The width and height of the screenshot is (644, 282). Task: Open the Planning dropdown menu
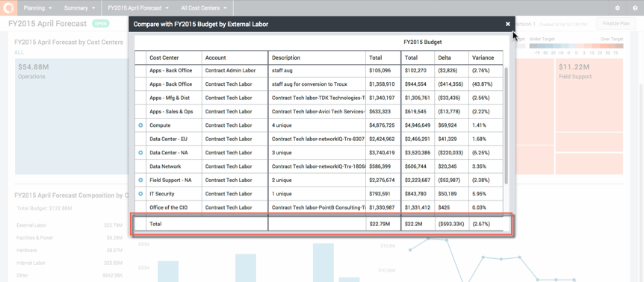(x=37, y=7)
